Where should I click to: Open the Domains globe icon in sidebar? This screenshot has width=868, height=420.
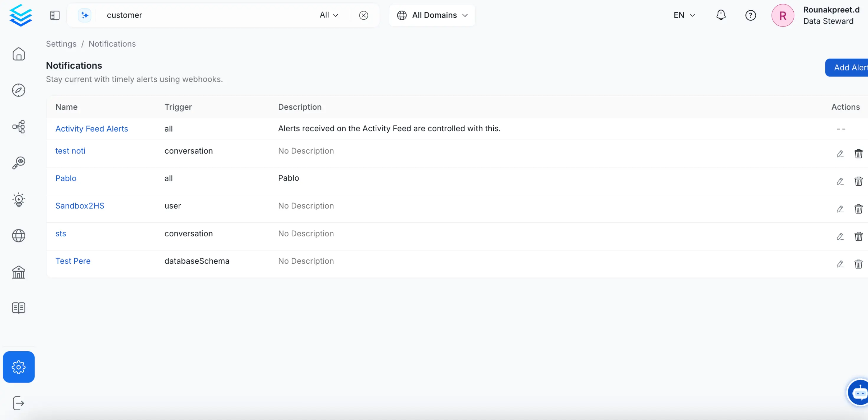(19, 236)
